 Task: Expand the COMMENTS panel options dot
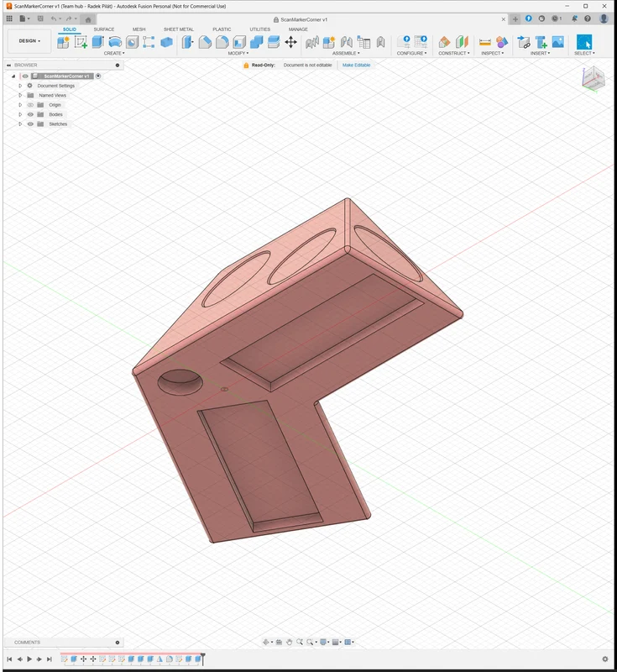tap(118, 642)
